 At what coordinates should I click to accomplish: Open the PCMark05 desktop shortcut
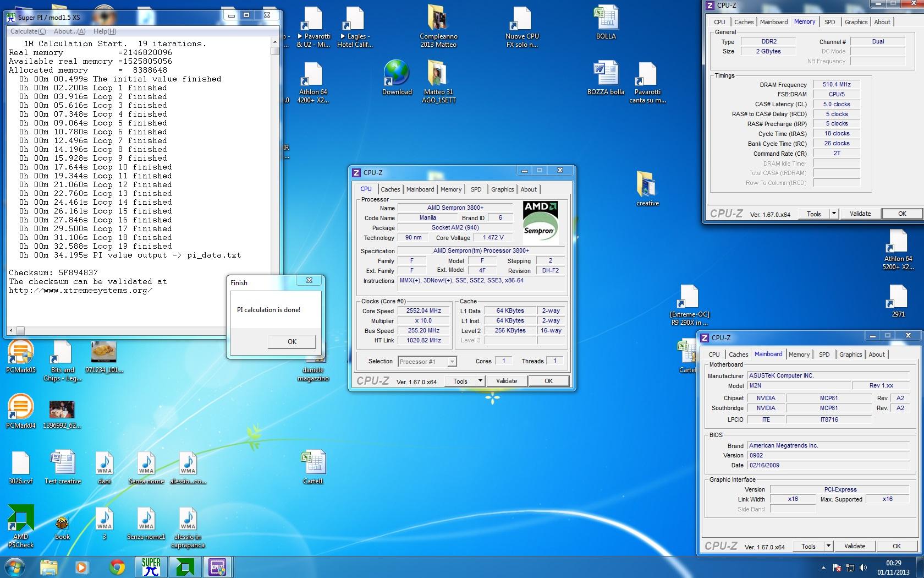click(x=20, y=356)
